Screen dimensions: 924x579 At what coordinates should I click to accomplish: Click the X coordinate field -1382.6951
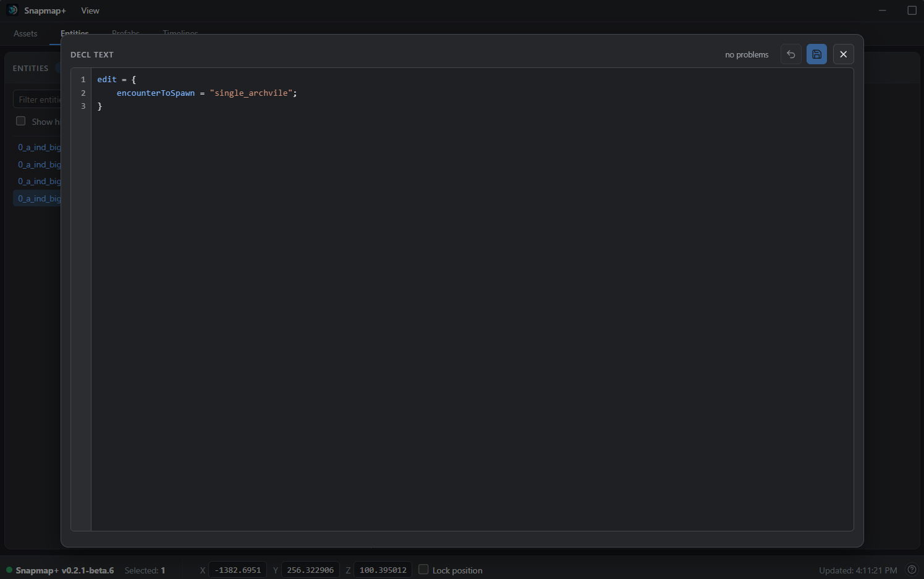tap(237, 570)
